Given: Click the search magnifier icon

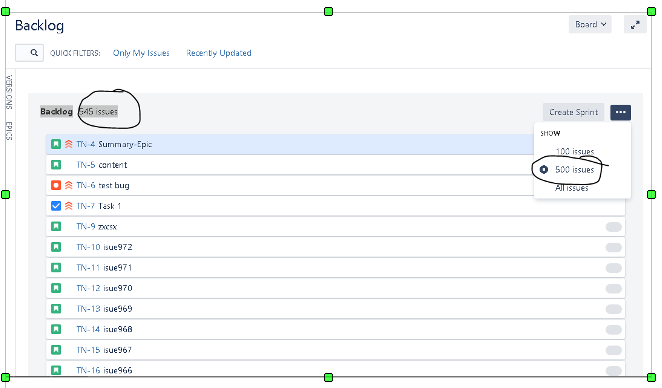Looking at the screenshot, I should pos(34,53).
